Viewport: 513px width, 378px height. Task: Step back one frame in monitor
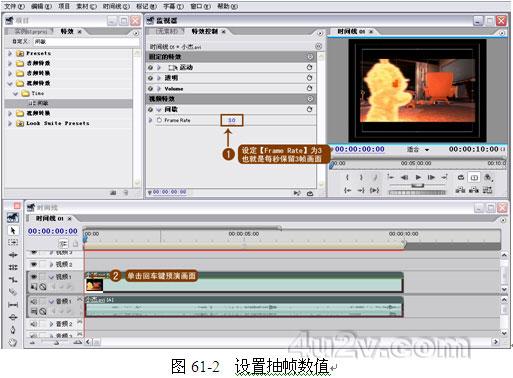click(405, 177)
